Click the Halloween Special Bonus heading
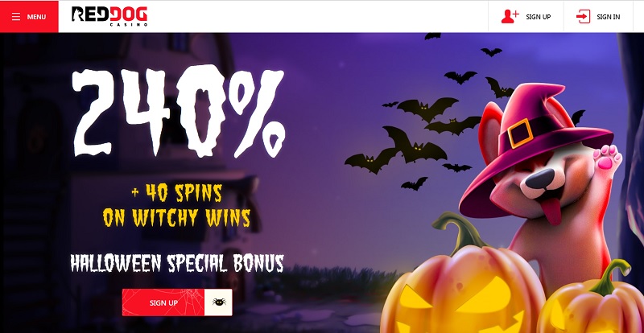This screenshot has height=333, width=644. [x=177, y=263]
